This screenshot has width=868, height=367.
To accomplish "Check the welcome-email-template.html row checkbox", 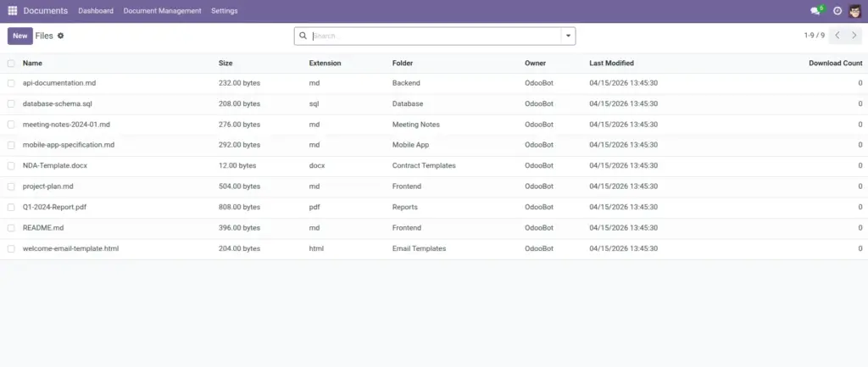I will [x=11, y=249].
